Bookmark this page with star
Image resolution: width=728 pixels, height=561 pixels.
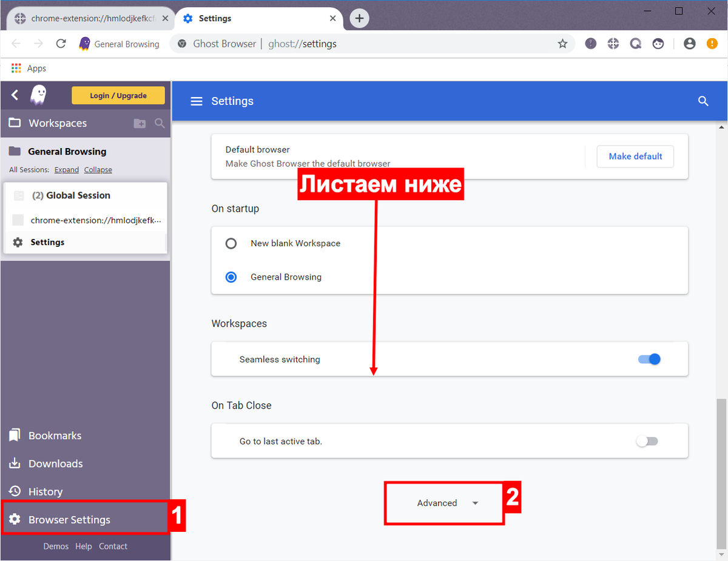click(562, 44)
